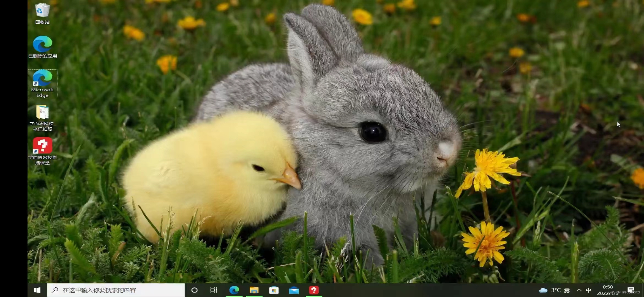Screen dimensions: 644x297
Task: Select the Microsoft Edge desktop shortcut
Action: (x=42, y=78)
